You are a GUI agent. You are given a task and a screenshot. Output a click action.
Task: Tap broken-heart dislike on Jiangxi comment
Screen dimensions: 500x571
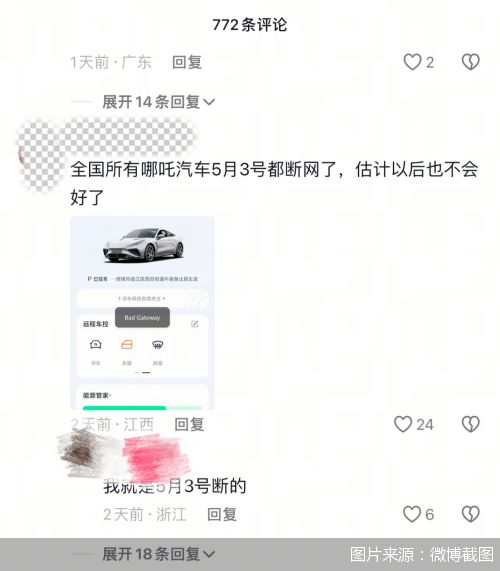coord(471,424)
